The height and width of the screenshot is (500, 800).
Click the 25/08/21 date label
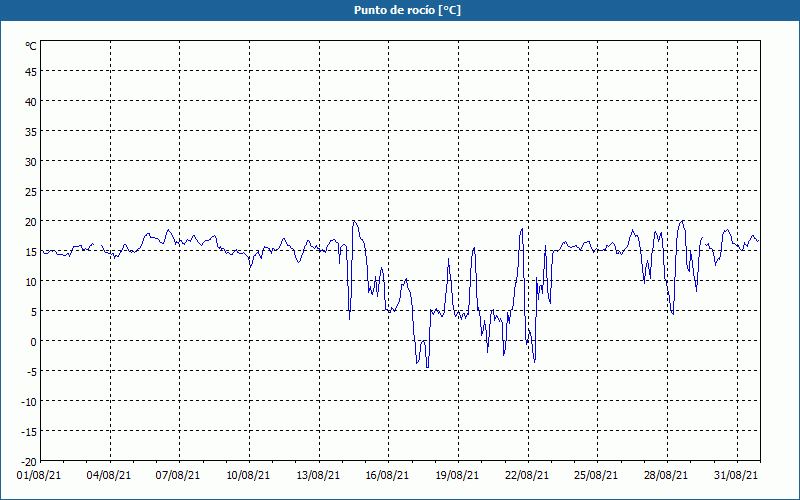tap(596, 476)
